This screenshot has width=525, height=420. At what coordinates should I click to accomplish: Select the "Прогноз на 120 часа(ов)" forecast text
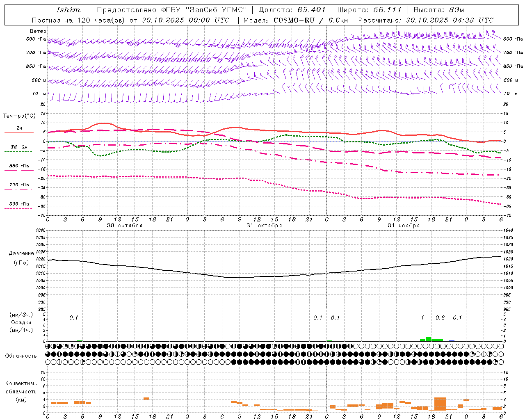tap(78, 20)
